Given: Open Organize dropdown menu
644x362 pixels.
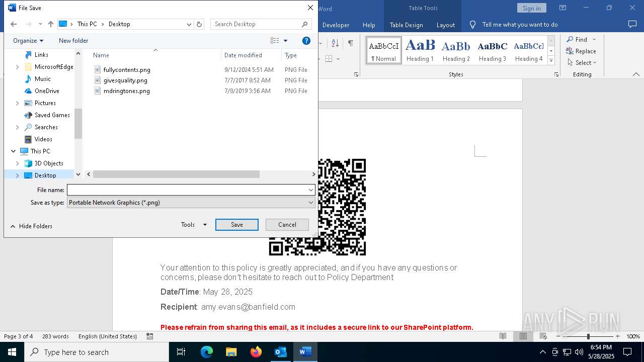Looking at the screenshot, I should 28,41.
